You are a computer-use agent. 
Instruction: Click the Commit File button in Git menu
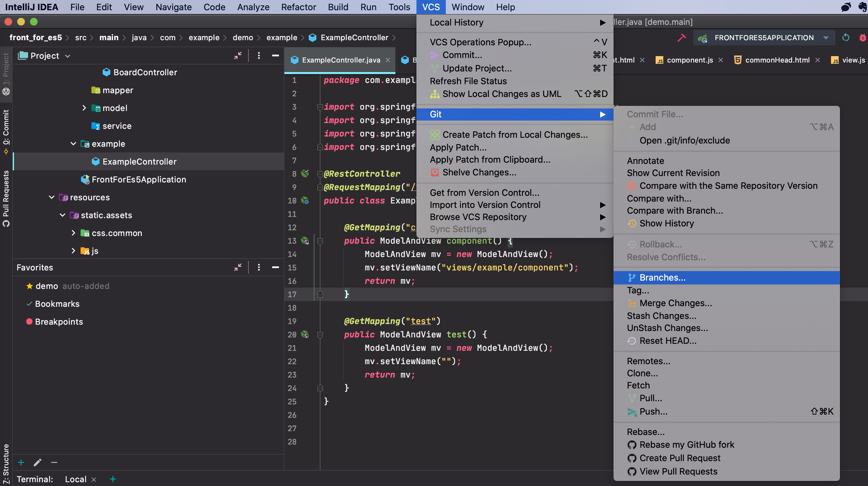click(x=655, y=114)
